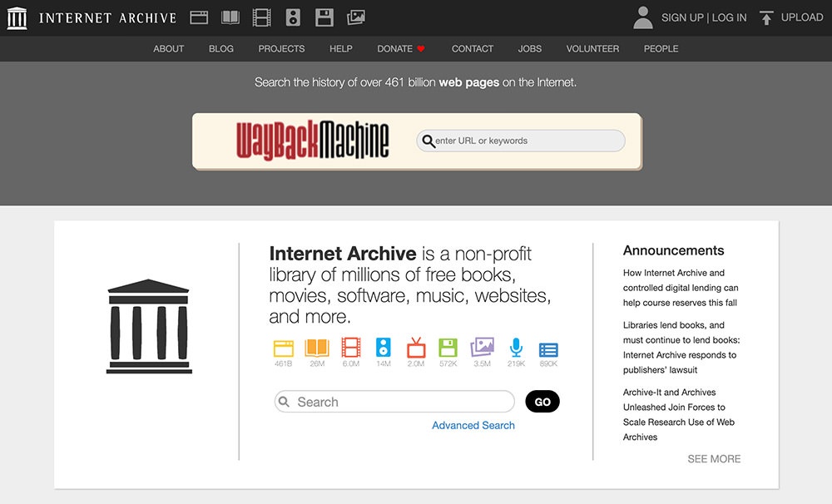Go to the BLOG menu item
The width and height of the screenshot is (832, 504).
point(221,49)
